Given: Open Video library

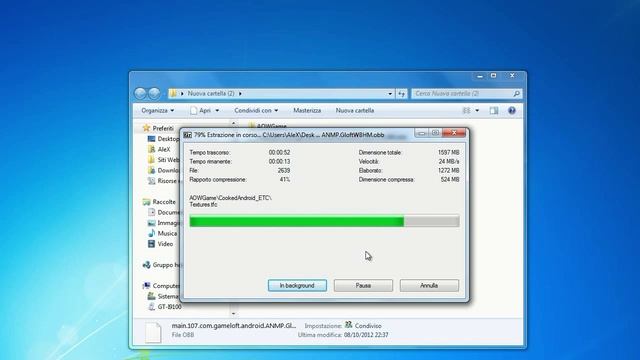Looking at the screenshot, I should coord(165,244).
